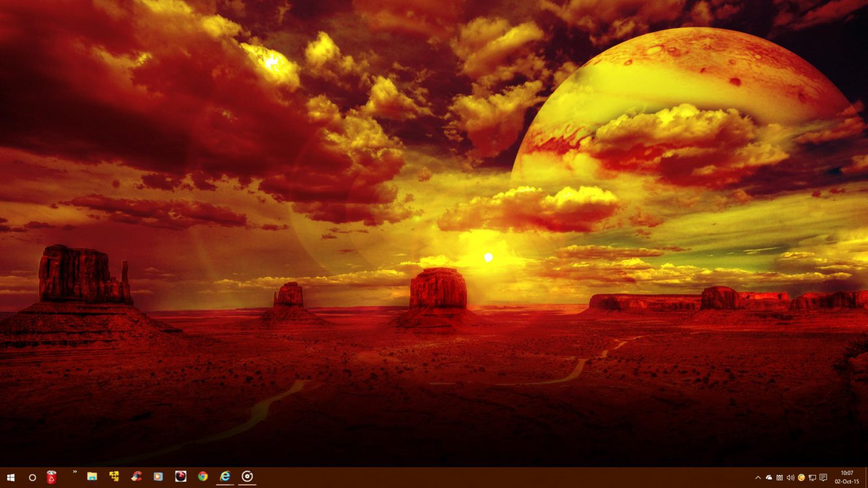The width and height of the screenshot is (868, 488).
Task: Open the Windows Start menu
Action: click(10, 477)
